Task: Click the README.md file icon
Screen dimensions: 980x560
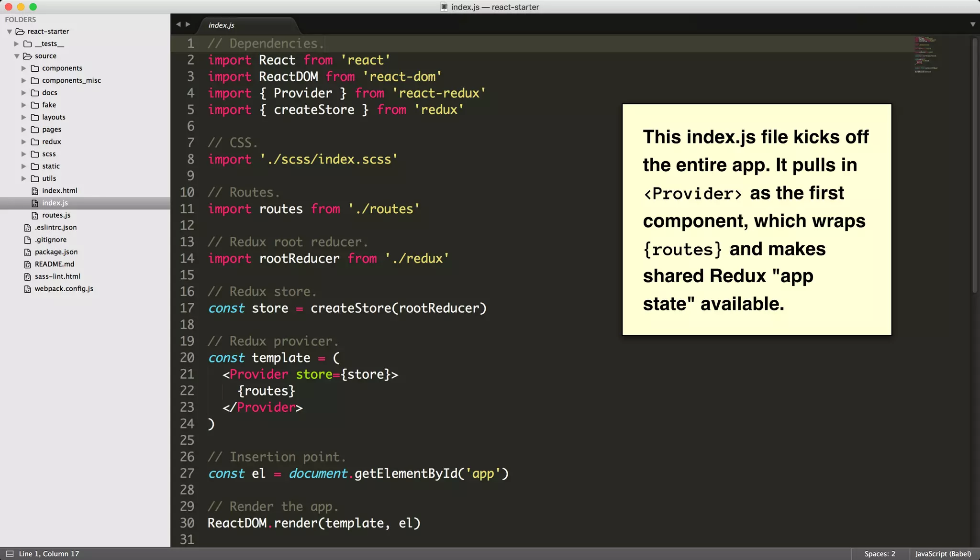Action: click(28, 264)
